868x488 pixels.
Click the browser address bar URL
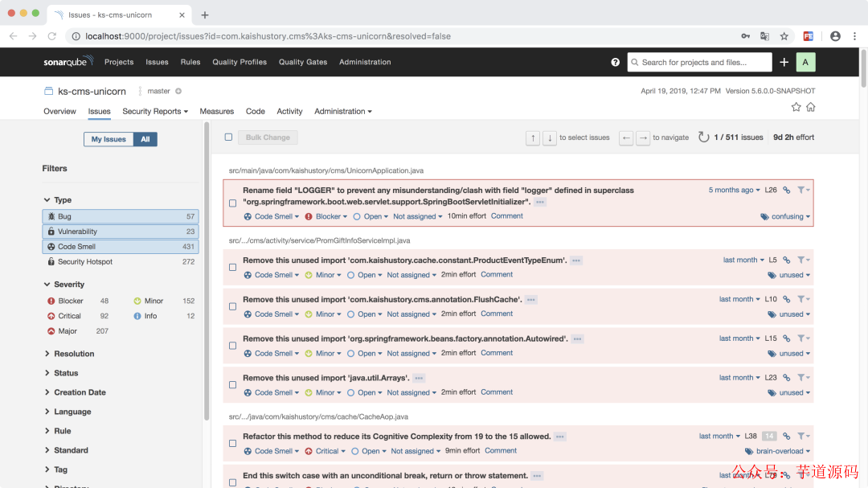pyautogui.click(x=268, y=36)
